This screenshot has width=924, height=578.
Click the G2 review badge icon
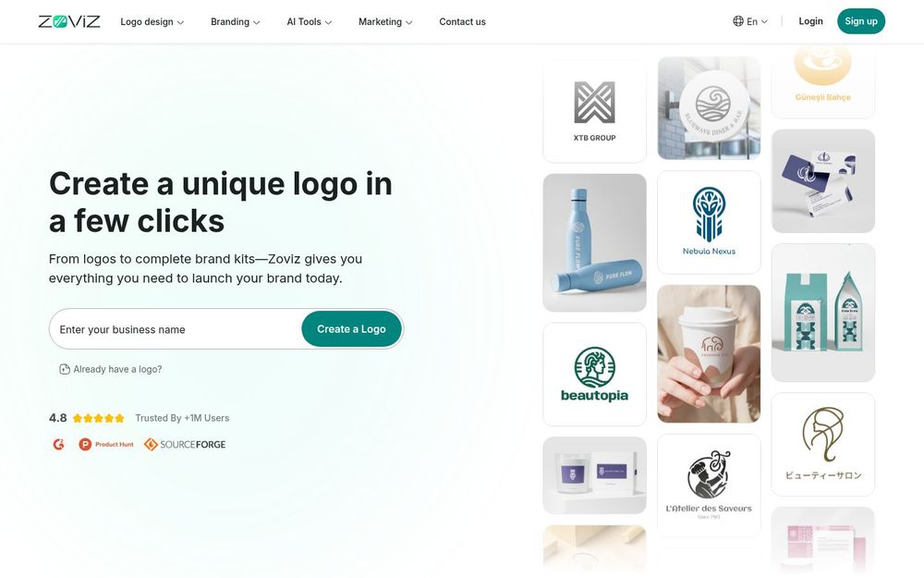(x=58, y=444)
